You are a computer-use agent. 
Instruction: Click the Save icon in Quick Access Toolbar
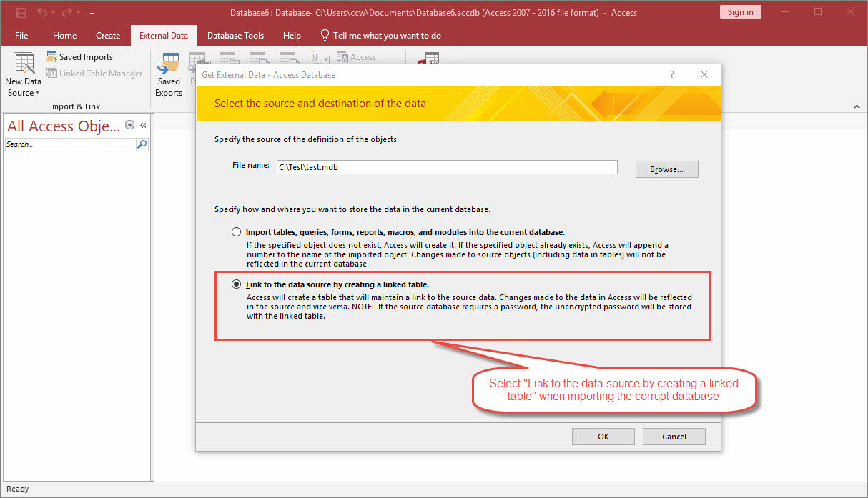[x=21, y=12]
